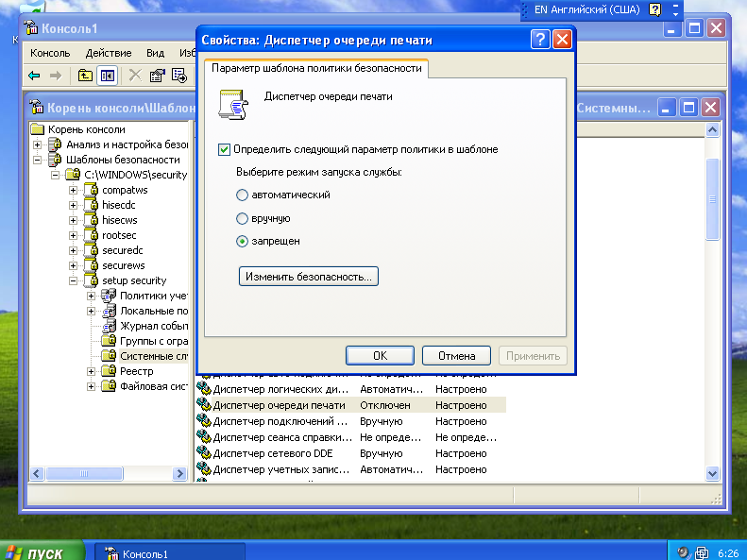Viewport: 747px width, 560px height.
Task: Click the Реестр folder icon
Action: tap(110, 371)
